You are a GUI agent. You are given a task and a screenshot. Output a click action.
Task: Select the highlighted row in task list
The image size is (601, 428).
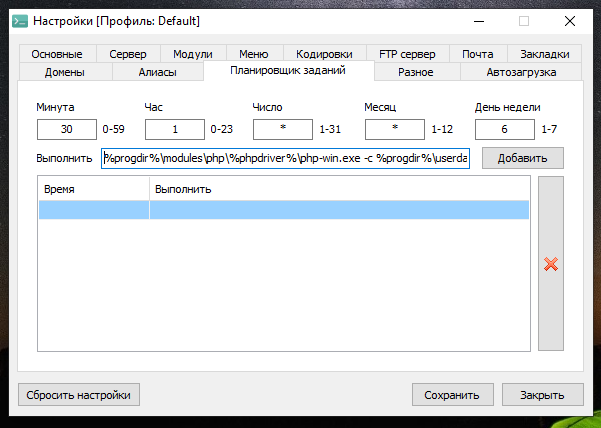pos(284,209)
